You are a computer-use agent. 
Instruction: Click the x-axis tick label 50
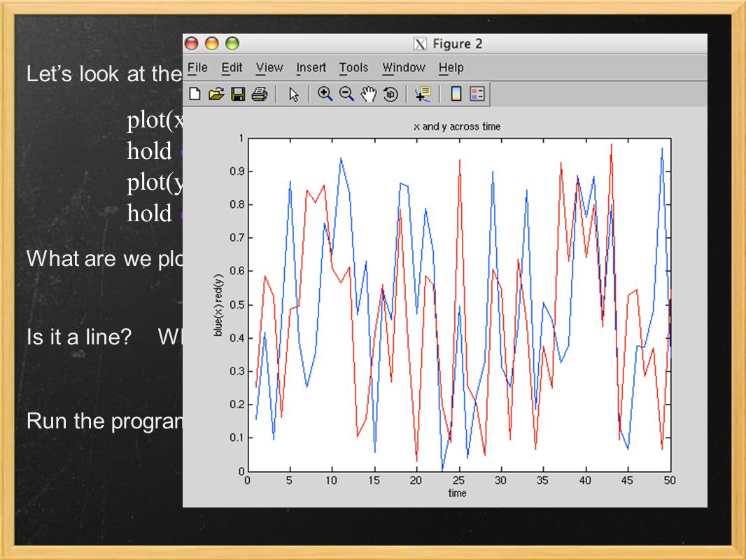pos(670,480)
